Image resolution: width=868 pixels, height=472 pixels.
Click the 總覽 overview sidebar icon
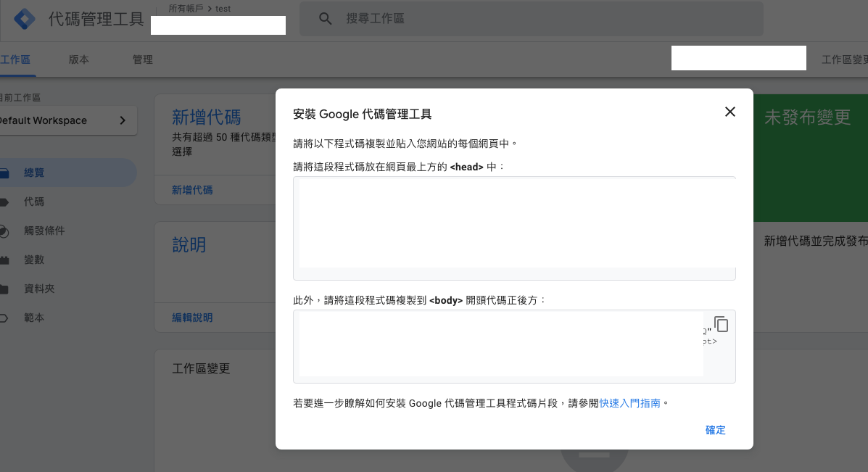point(4,173)
